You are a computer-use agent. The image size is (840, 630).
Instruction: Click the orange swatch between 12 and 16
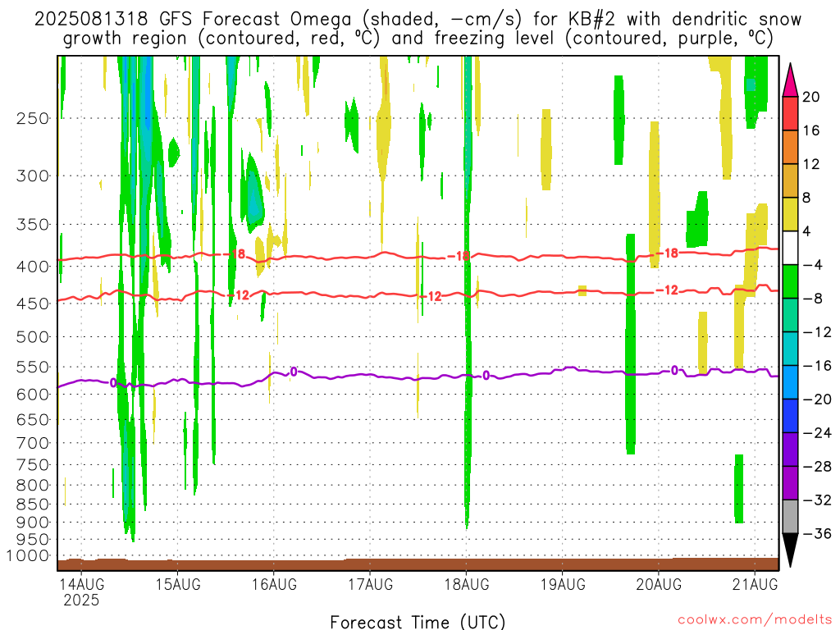(x=790, y=148)
